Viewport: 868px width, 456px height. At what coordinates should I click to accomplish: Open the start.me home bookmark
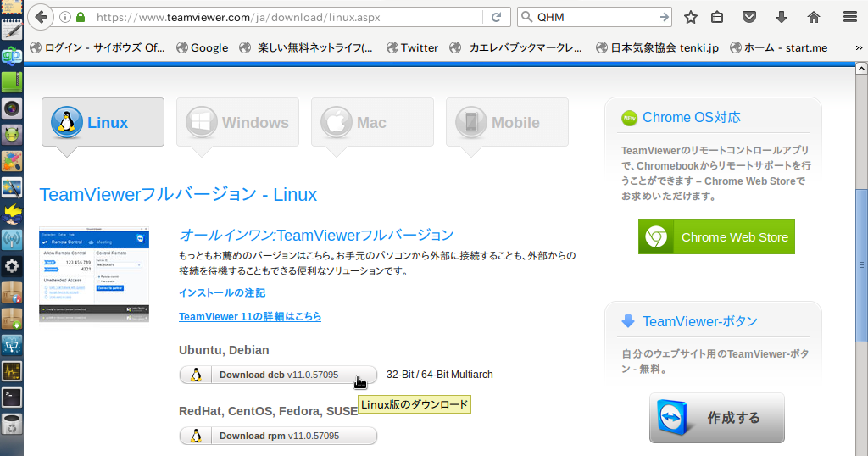(x=778, y=47)
